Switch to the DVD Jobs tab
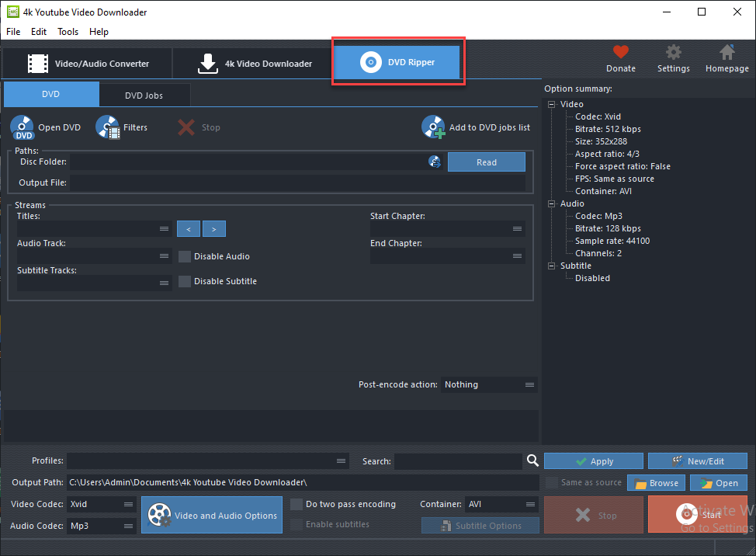756x556 pixels. pyautogui.click(x=144, y=96)
